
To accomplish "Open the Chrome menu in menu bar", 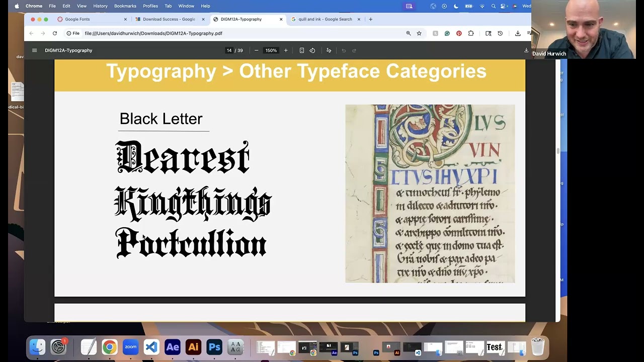I will [34, 6].
